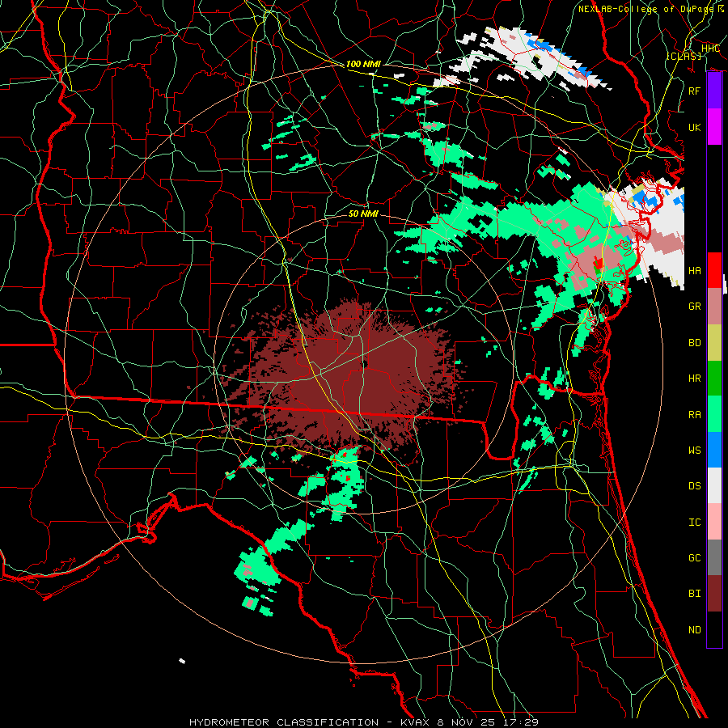Click the IC light pink legend swatch

[714, 522]
